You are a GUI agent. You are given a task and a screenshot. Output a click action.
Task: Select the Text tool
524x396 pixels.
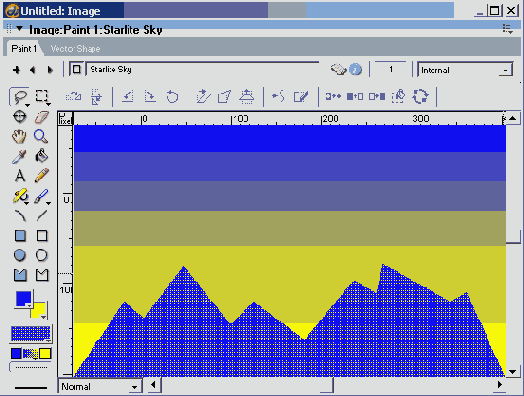pyautogui.click(x=20, y=175)
